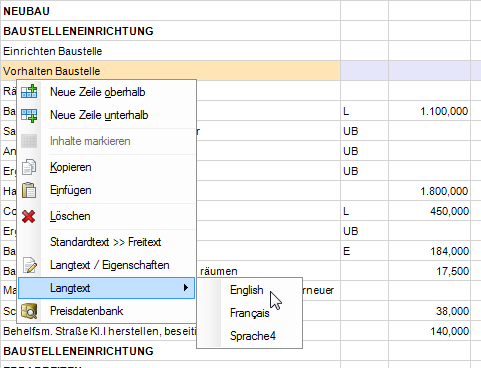This screenshot has height=368, width=481.
Task: Select the 'Einrichten Baustelle' row
Action: click(x=170, y=51)
